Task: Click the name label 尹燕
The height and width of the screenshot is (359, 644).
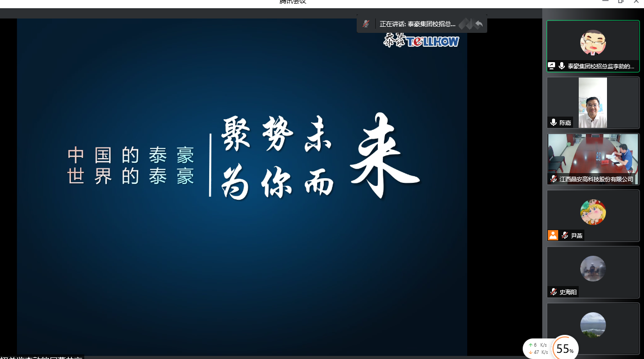Action: coord(577,236)
